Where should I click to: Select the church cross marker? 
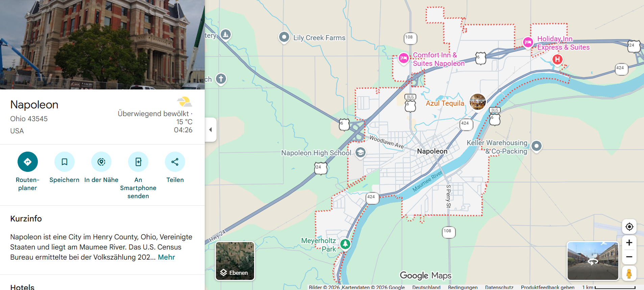pos(221,79)
